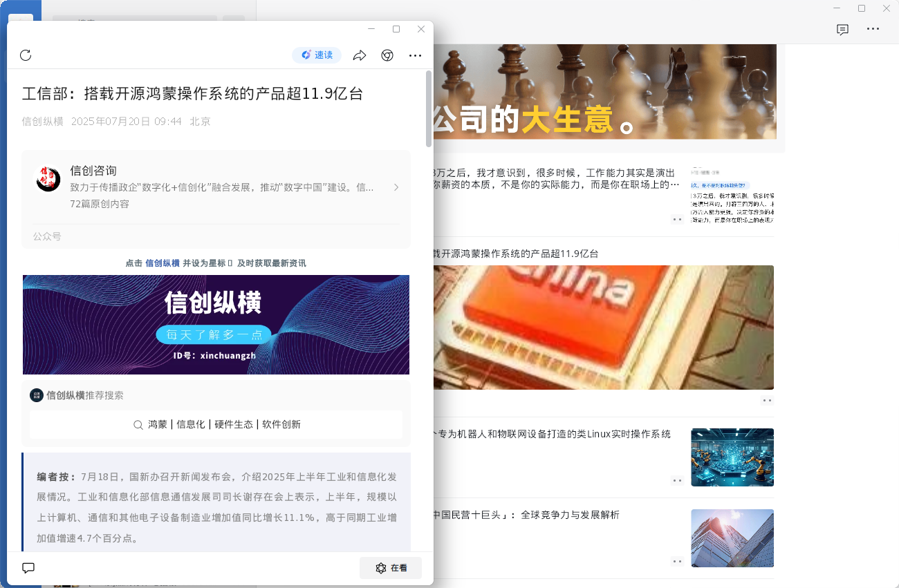Open the article window's three-dot menu

[x=415, y=55]
